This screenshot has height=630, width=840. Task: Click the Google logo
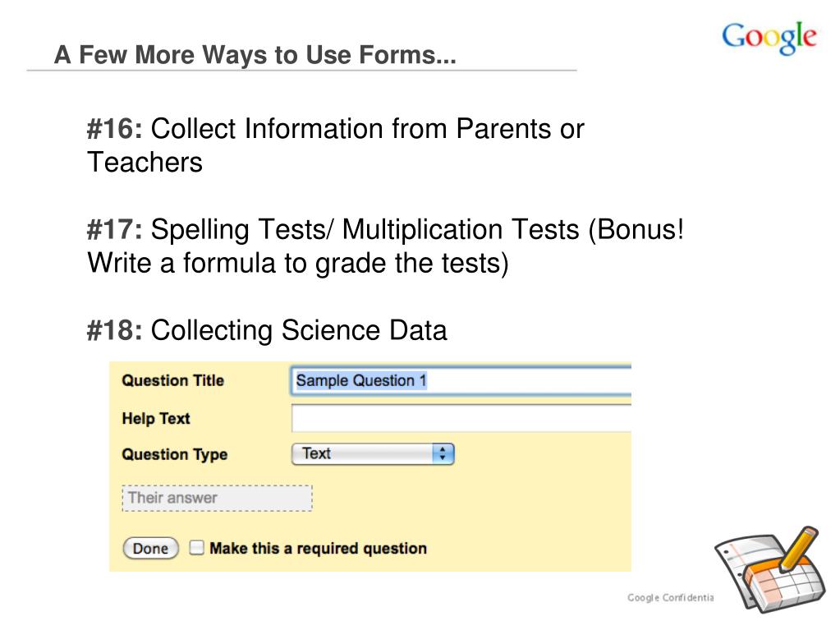769,38
